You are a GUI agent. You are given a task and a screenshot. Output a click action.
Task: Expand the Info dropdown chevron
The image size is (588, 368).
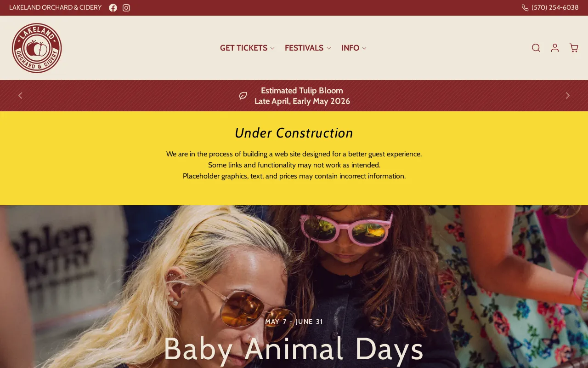pyautogui.click(x=364, y=48)
